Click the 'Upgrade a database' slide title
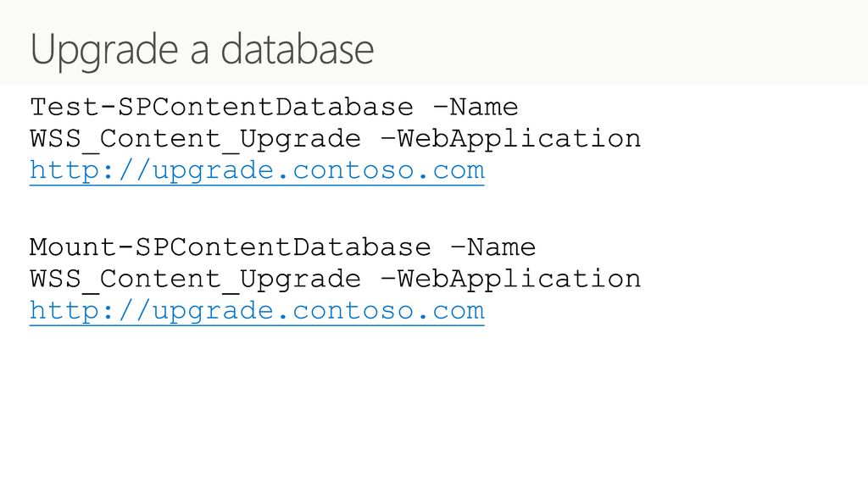The width and height of the screenshot is (868, 488). tap(202, 50)
